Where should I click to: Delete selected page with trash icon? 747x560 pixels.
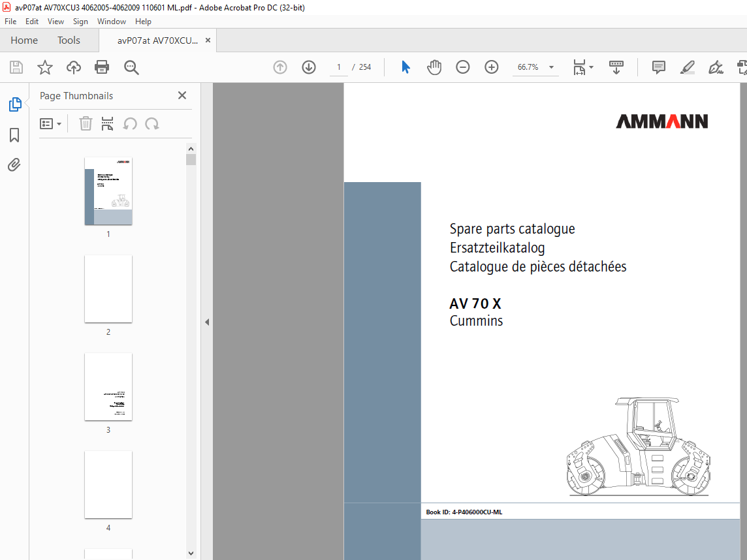(86, 124)
